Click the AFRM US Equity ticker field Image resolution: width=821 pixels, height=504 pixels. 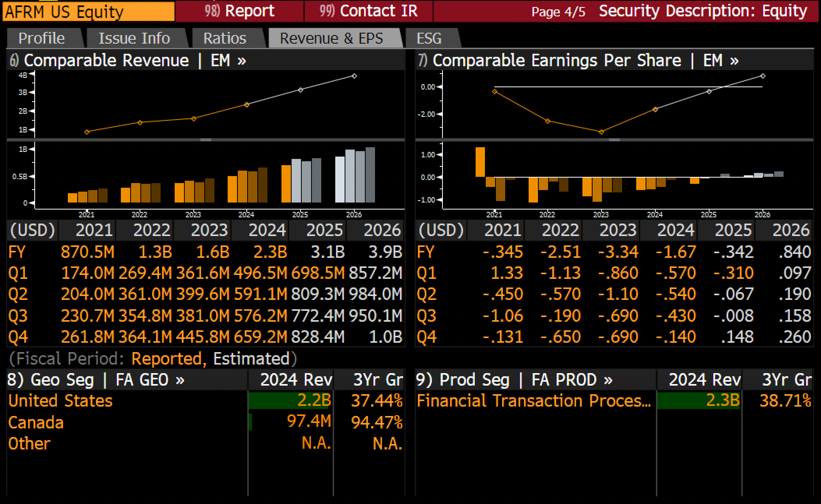[88, 11]
